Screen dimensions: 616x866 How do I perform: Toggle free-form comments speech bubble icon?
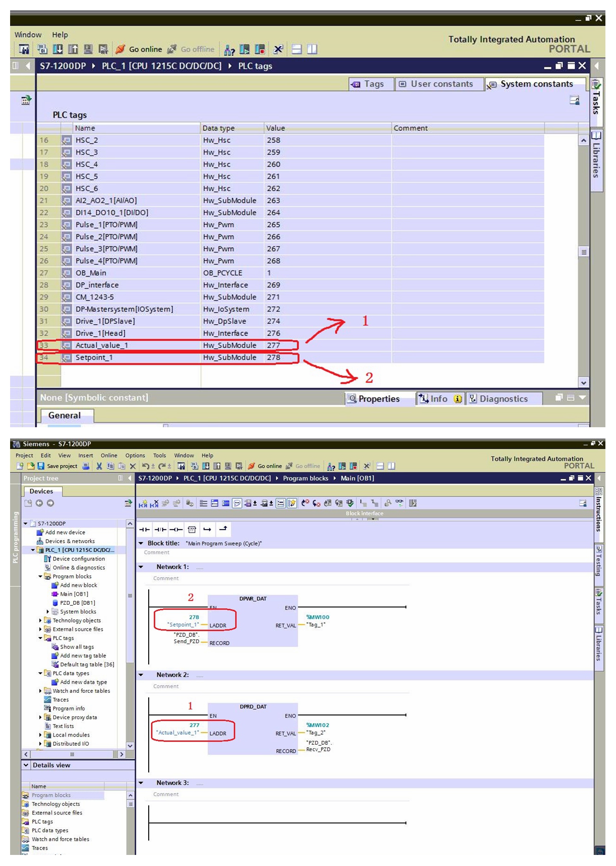coord(237,503)
